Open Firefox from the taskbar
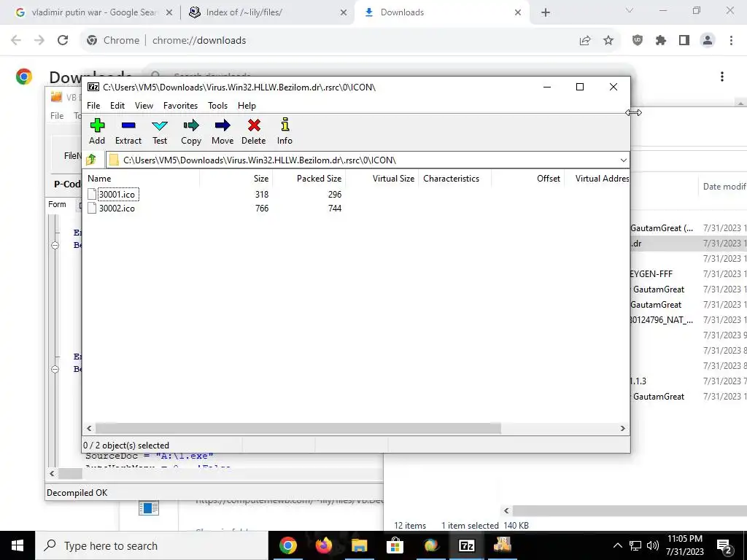The width and height of the screenshot is (747, 560). [323, 545]
